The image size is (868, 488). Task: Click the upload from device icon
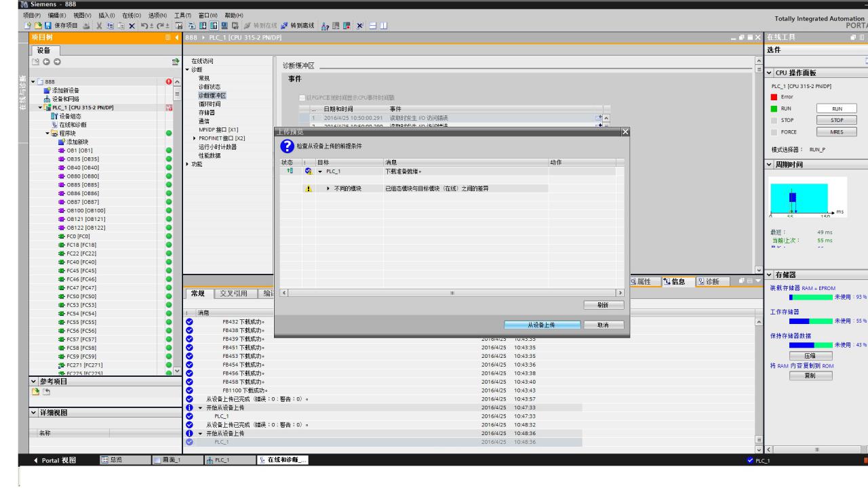click(214, 26)
